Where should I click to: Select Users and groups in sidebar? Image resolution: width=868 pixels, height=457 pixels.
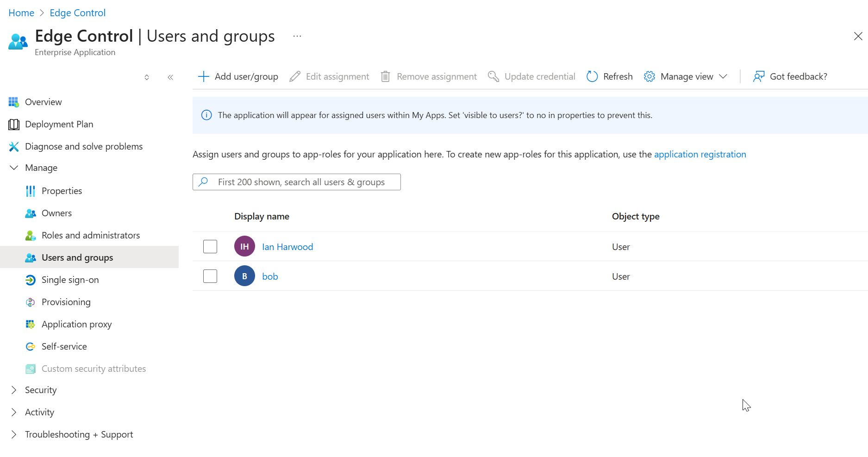click(x=89, y=257)
